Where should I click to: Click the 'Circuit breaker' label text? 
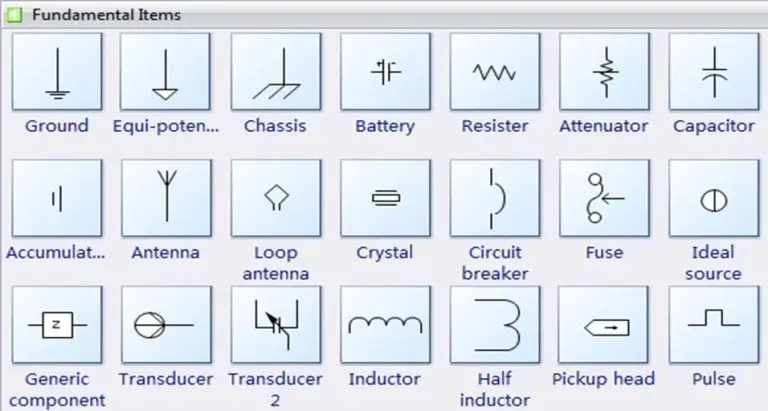pos(495,263)
